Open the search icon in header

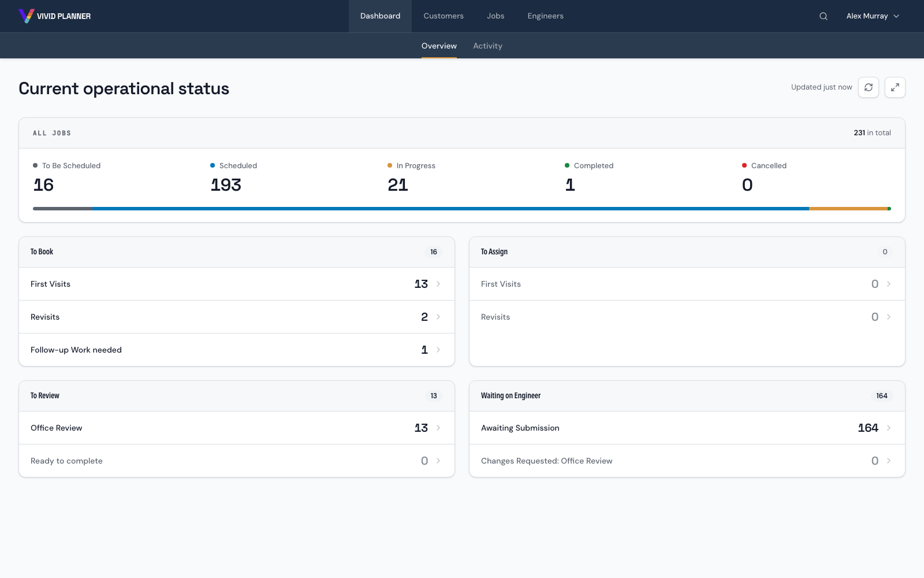[824, 16]
